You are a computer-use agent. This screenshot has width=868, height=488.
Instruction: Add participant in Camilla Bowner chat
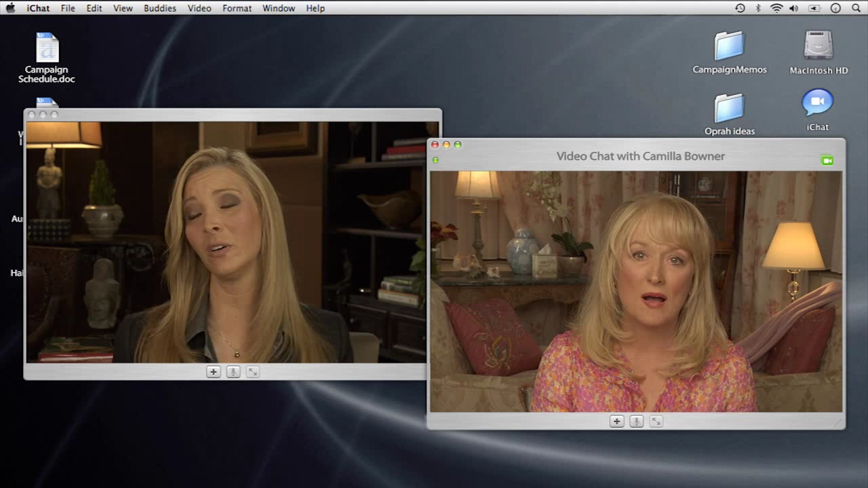[616, 422]
